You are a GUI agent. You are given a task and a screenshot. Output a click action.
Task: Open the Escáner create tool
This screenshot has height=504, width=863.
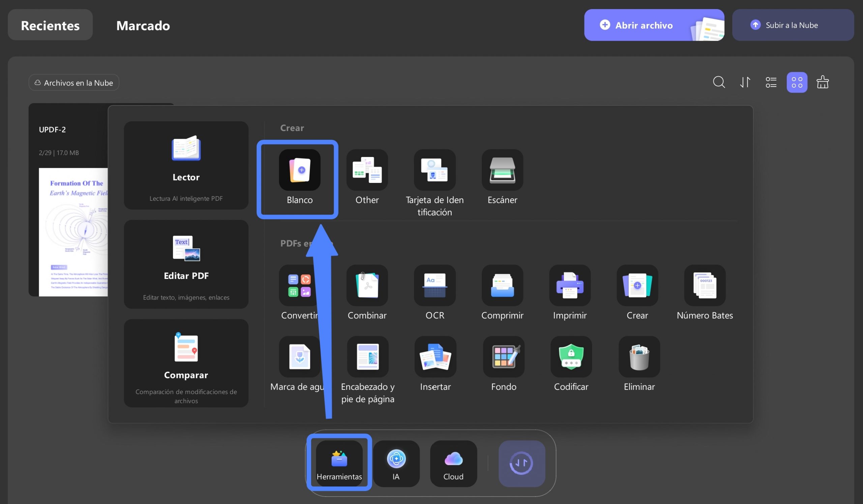[x=502, y=170]
